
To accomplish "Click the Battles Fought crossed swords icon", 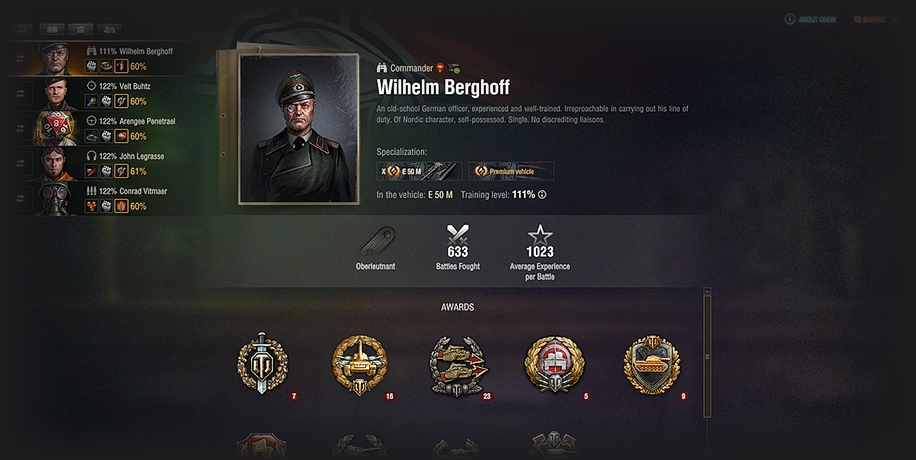I will point(458,235).
